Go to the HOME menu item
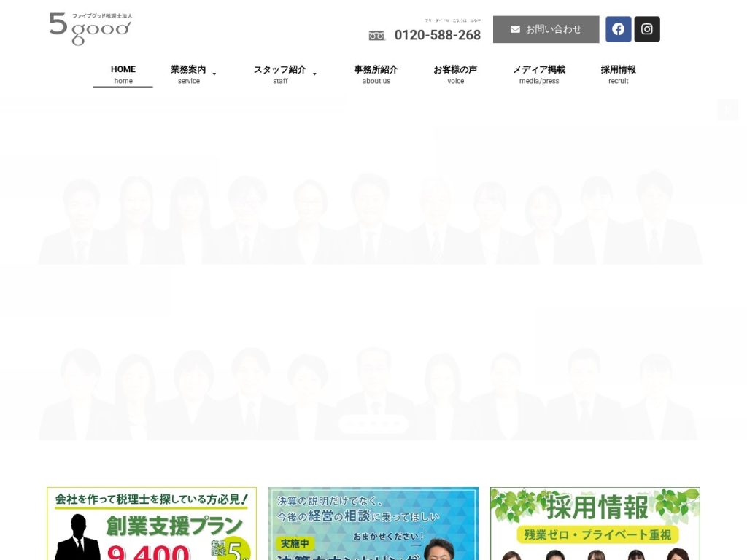This screenshot has height=560, width=747. coord(123,75)
